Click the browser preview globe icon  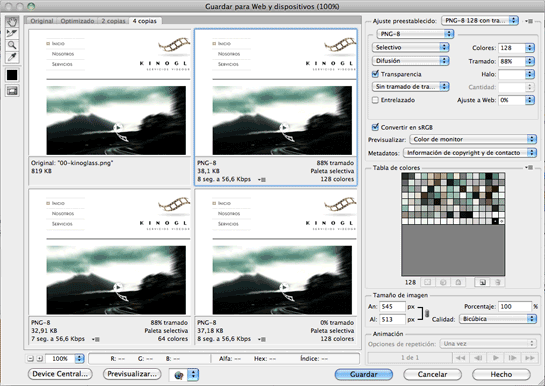click(x=179, y=375)
